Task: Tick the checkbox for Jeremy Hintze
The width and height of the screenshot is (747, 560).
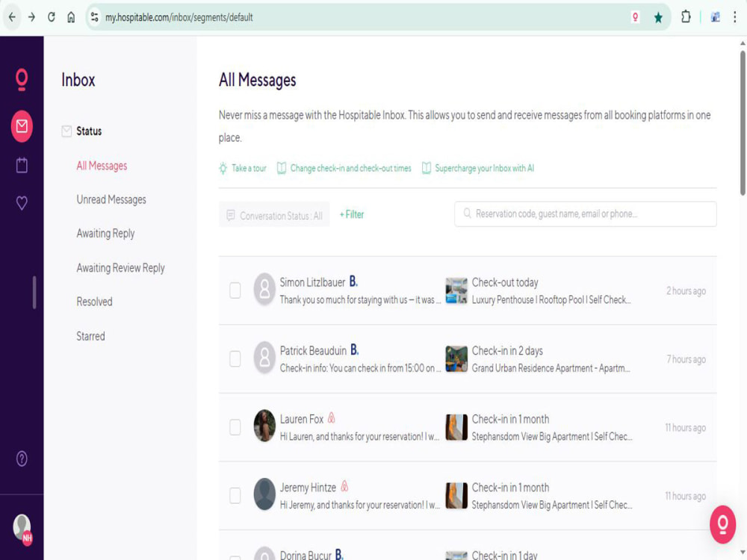Action: tap(235, 496)
